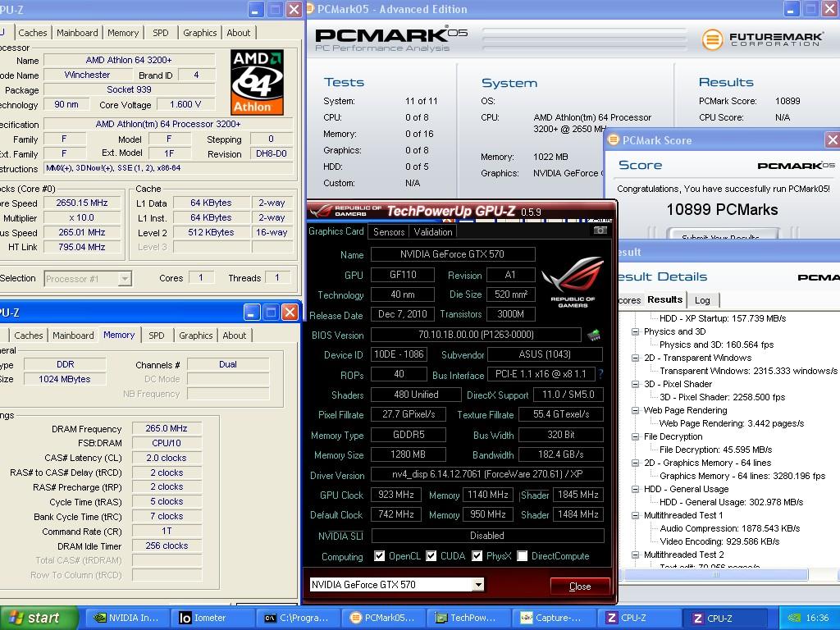Switch to the command prompt taskbar item

(x=298, y=618)
